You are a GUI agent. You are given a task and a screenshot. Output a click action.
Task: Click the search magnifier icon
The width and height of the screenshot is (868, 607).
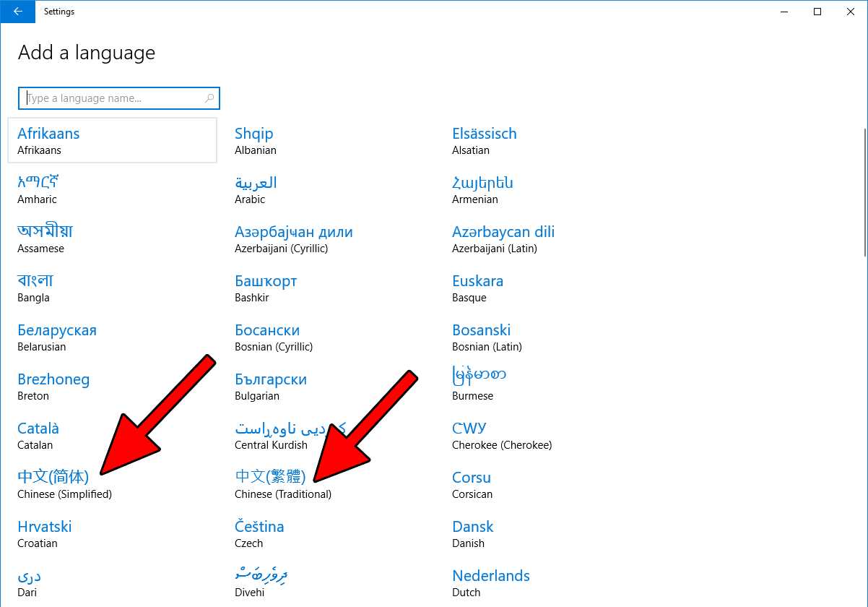tap(209, 98)
